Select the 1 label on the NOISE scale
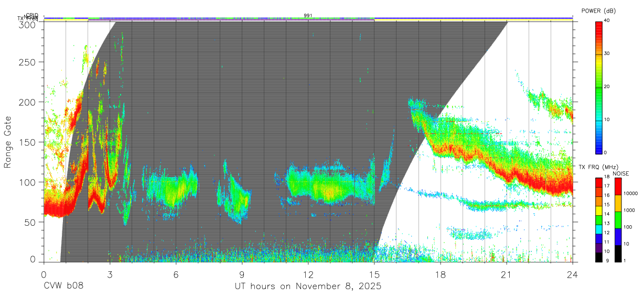The width and height of the screenshot is (644, 297). (x=624, y=261)
